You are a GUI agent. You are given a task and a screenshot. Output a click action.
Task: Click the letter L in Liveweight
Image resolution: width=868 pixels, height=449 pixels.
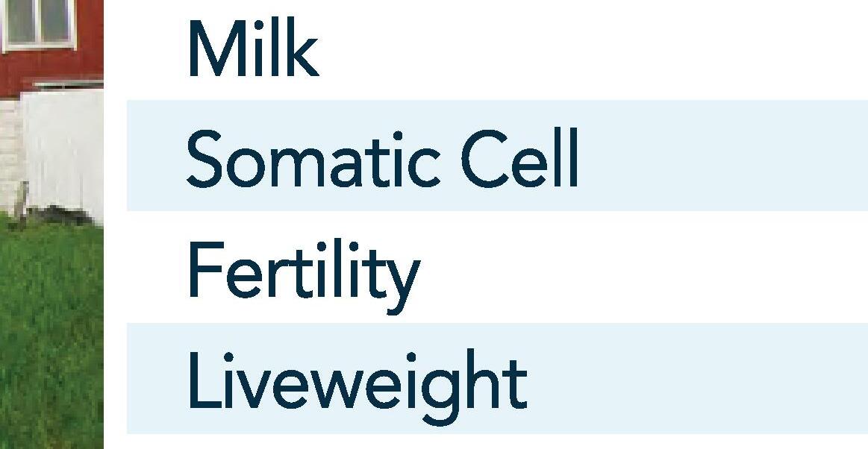pyautogui.click(x=199, y=380)
